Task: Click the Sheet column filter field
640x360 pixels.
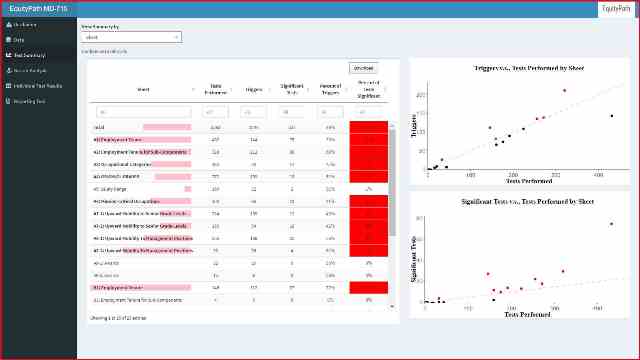Action: pos(144,112)
